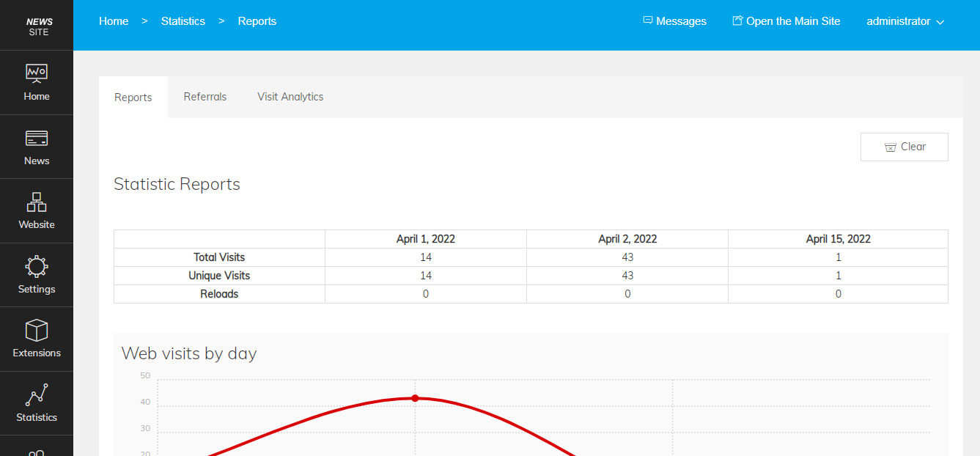Open Statistics from the breadcrumb
The image size is (980, 456).
[x=183, y=21]
